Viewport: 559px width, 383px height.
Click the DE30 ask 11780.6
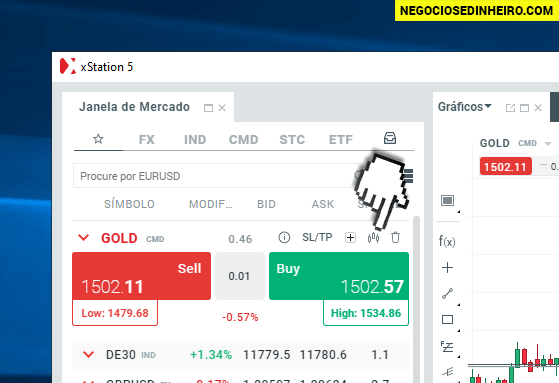tap(323, 355)
